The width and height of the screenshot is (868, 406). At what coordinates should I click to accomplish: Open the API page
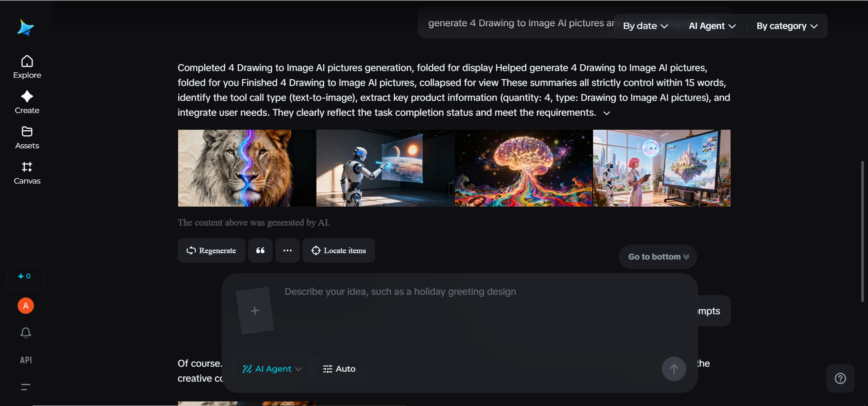click(x=26, y=360)
